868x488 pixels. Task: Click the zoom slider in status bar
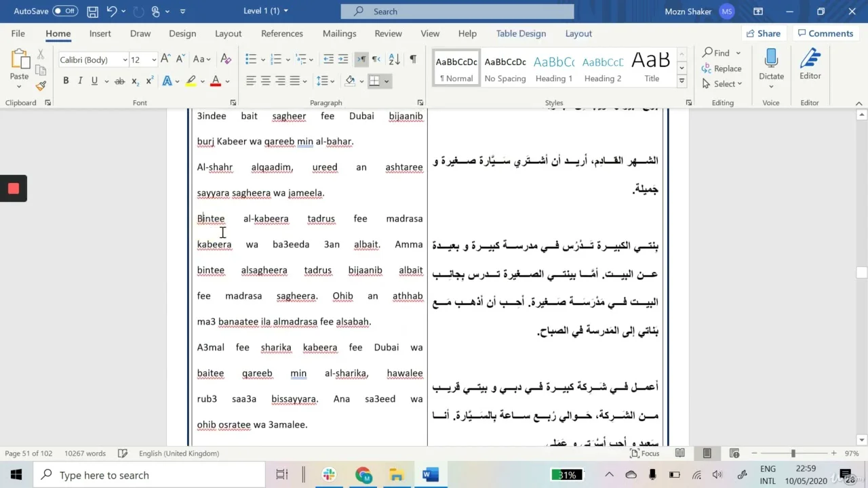[793, 453]
